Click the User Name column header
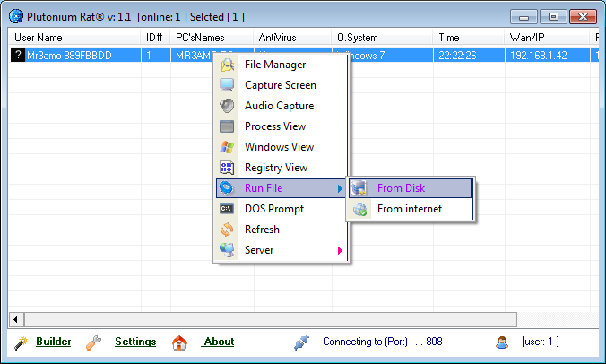Image resolution: width=606 pixels, height=364 pixels. 74,38
